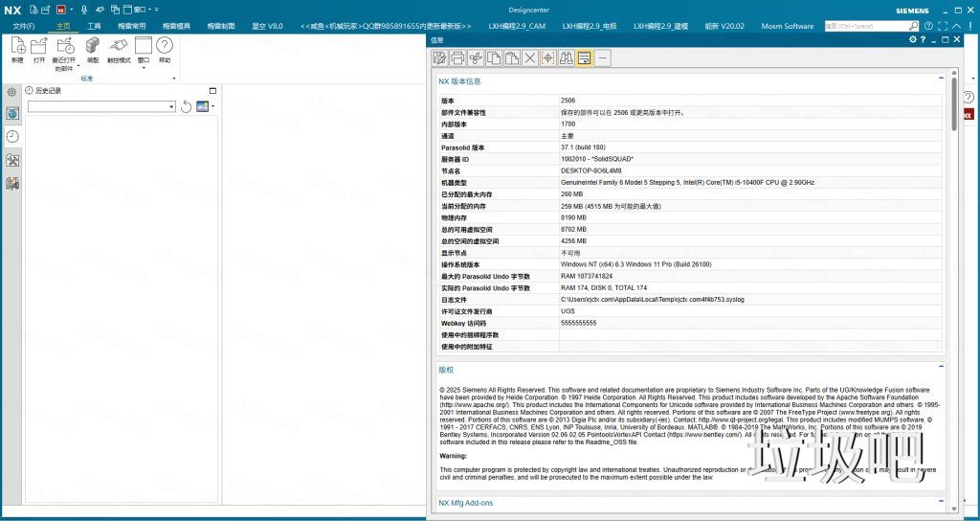The width and height of the screenshot is (980, 521).
Task: Open the LXH编程2.9_电极 tab
Action: 590,26
